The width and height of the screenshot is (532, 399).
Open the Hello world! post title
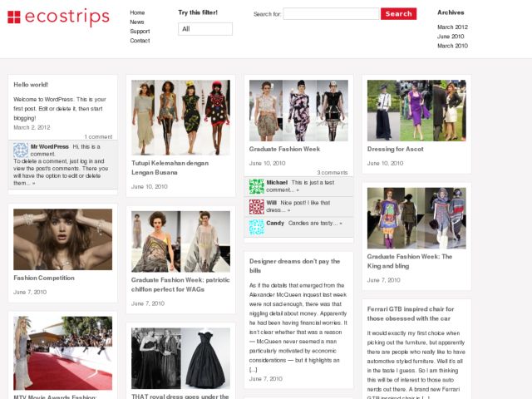pos(31,85)
